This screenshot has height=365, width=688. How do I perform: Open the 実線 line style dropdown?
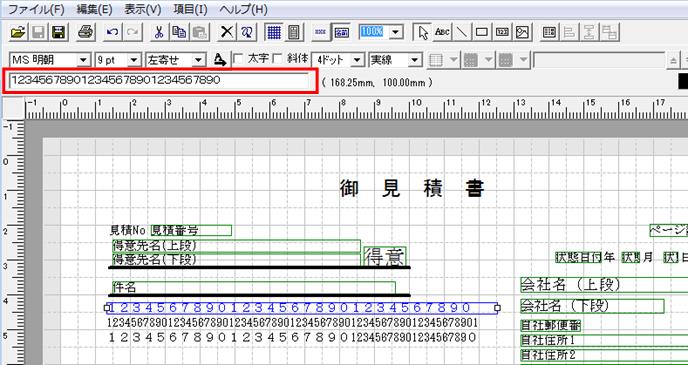pyautogui.click(x=416, y=60)
